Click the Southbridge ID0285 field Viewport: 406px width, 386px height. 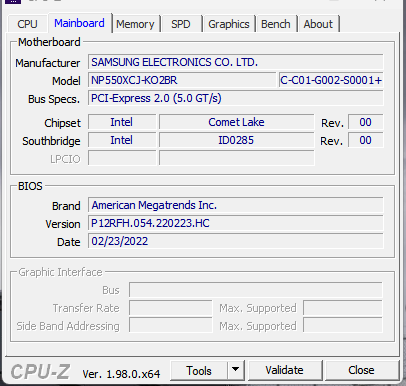tap(236, 140)
